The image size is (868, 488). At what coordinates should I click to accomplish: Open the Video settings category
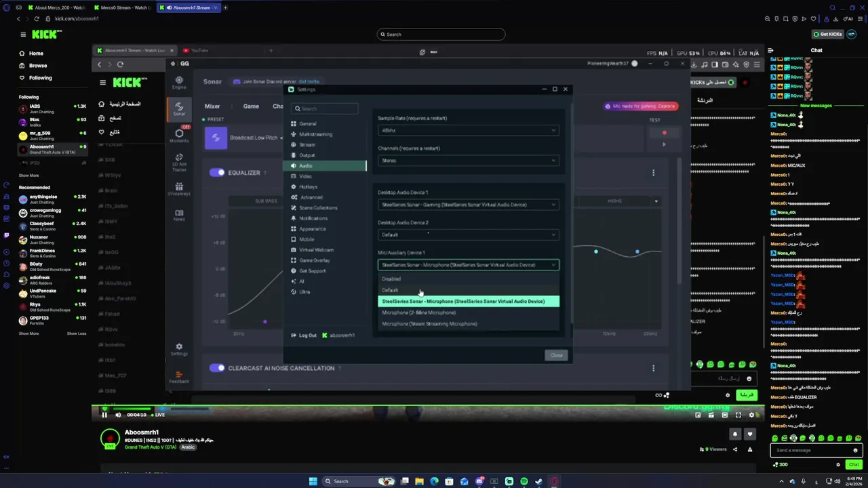(x=305, y=176)
